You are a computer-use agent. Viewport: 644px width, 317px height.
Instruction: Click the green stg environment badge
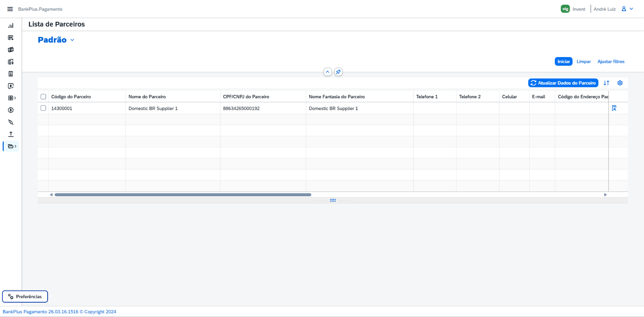[x=565, y=9]
